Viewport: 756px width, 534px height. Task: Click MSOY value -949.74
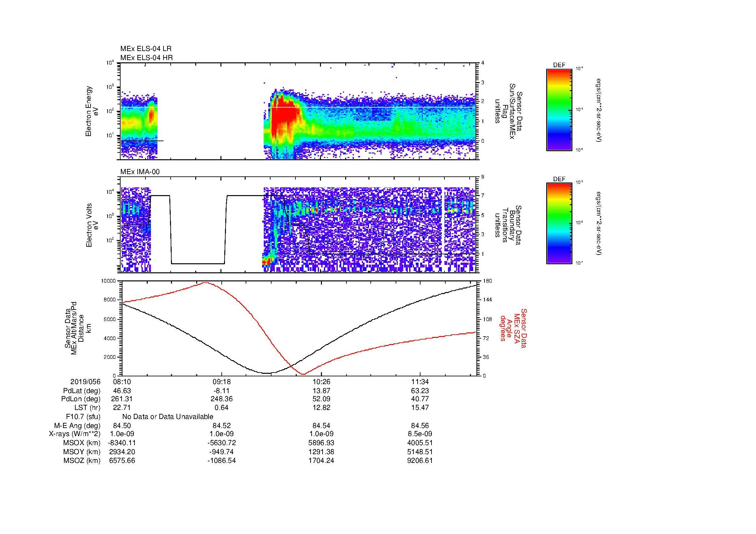coord(222,452)
